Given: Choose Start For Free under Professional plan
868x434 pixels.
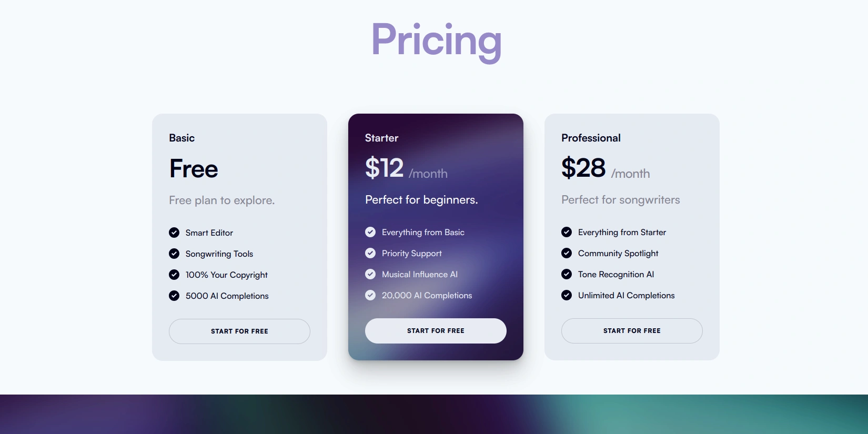Looking at the screenshot, I should pos(632,331).
